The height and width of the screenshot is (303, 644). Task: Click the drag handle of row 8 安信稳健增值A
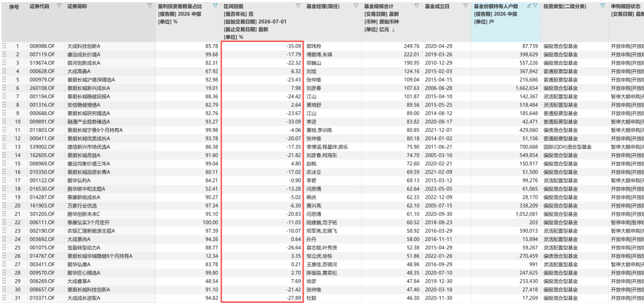(x=5, y=105)
